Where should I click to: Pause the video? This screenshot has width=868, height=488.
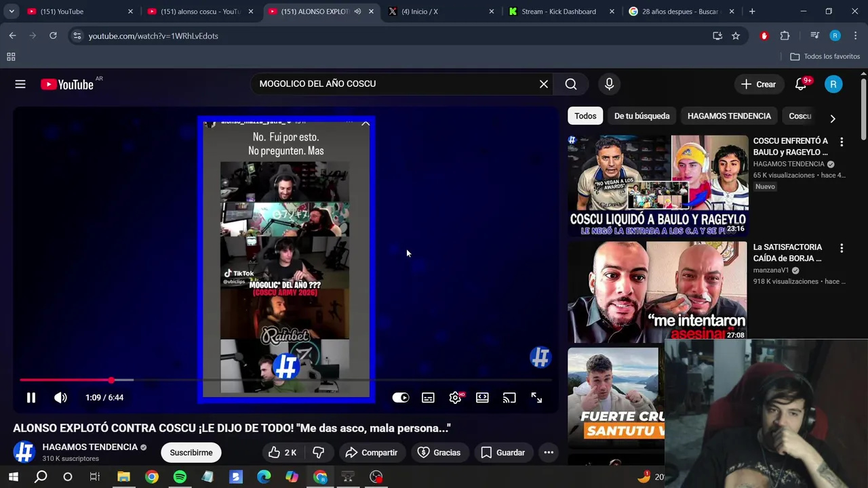pyautogui.click(x=31, y=398)
